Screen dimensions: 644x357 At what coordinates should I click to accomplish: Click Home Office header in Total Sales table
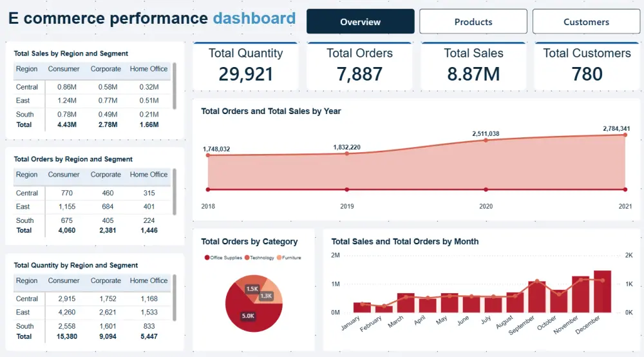click(x=149, y=69)
